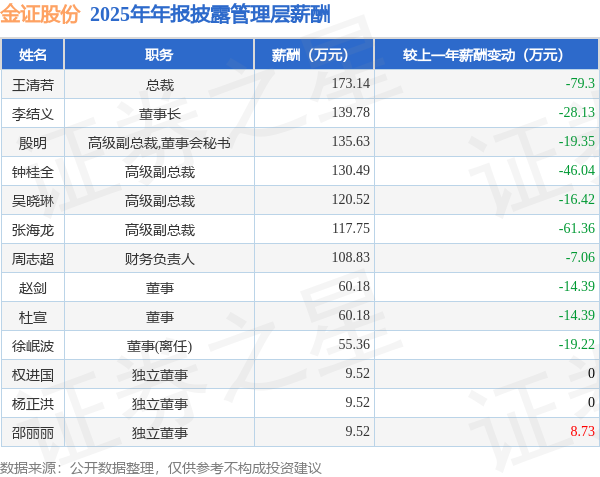Click change value -19.22
The height and width of the screenshot is (477, 600).
coord(577,344)
